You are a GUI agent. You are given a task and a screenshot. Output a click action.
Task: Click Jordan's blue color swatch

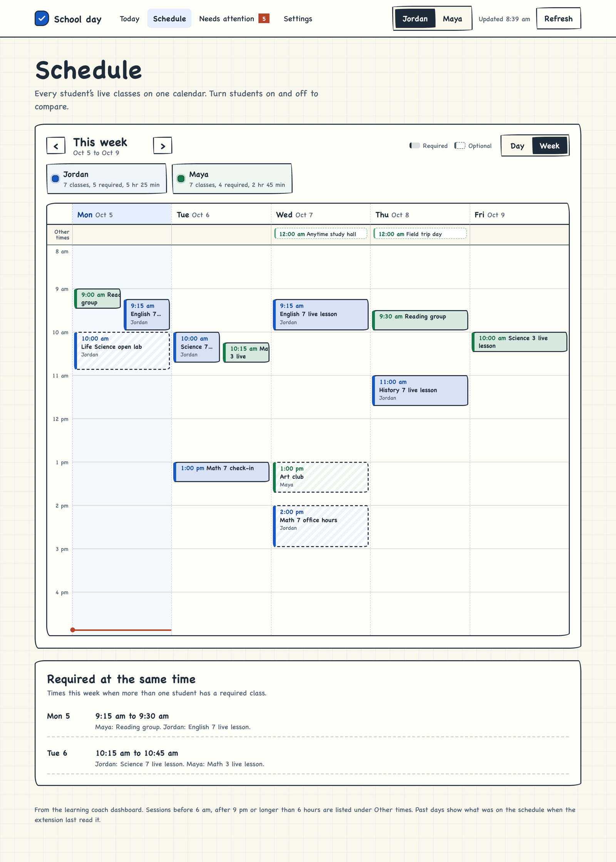point(55,179)
